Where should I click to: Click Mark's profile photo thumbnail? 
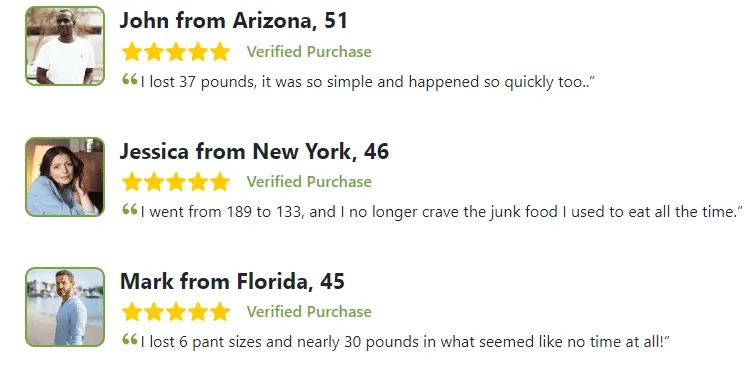pos(65,307)
